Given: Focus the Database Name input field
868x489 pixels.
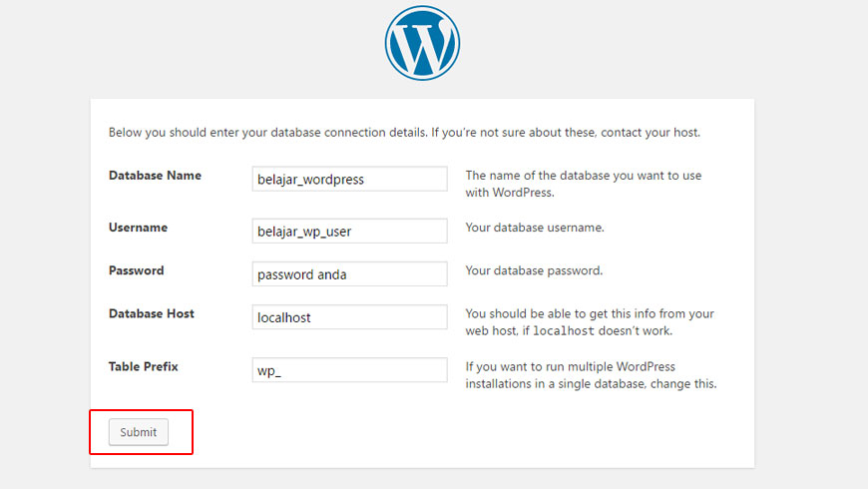Looking at the screenshot, I should tap(349, 179).
